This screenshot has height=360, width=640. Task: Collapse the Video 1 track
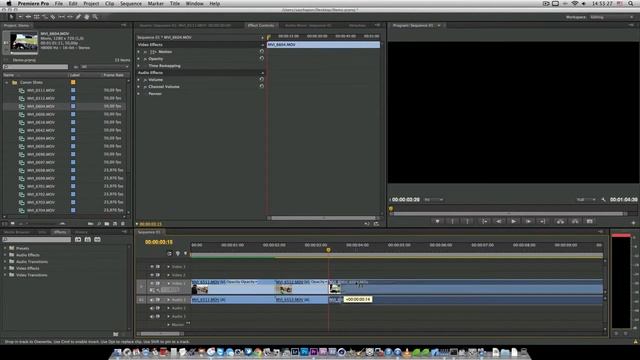click(169, 283)
